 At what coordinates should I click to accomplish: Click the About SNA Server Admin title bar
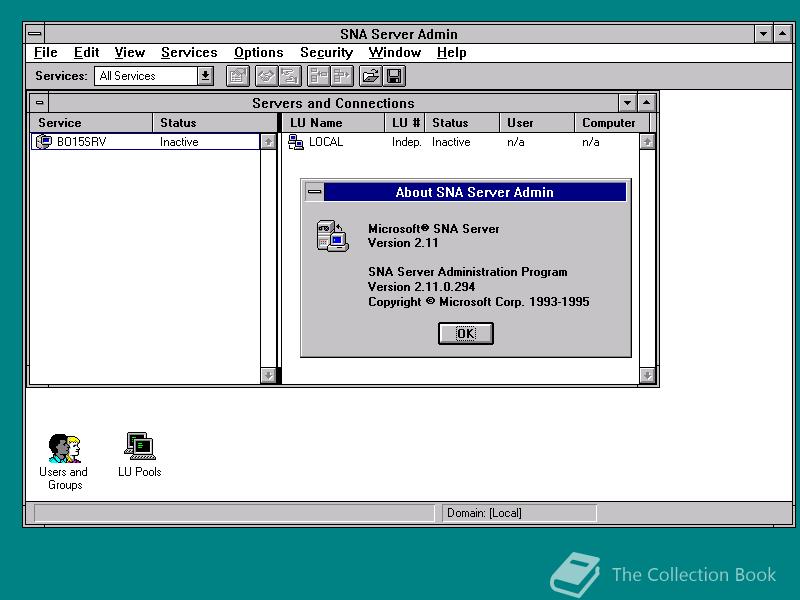pos(474,192)
